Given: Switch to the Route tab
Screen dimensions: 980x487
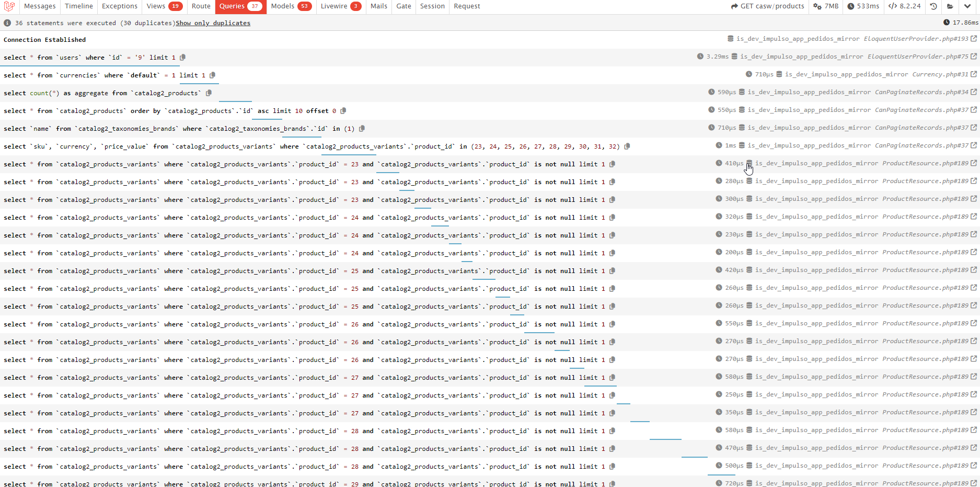Looking at the screenshot, I should tap(201, 6).
